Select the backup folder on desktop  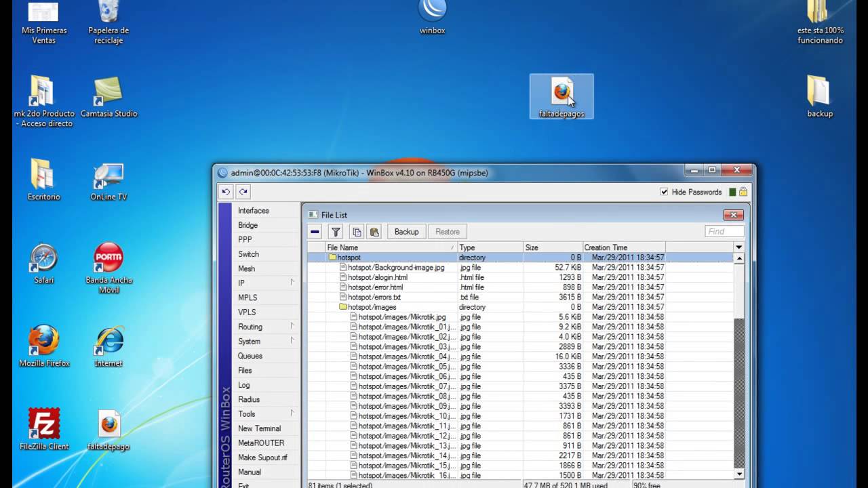[x=819, y=96]
